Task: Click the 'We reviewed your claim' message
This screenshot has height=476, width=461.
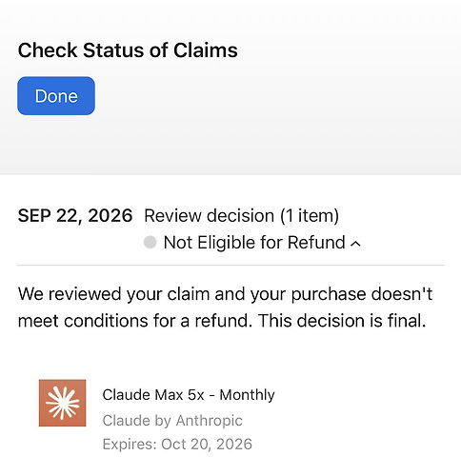Action: coord(225,307)
